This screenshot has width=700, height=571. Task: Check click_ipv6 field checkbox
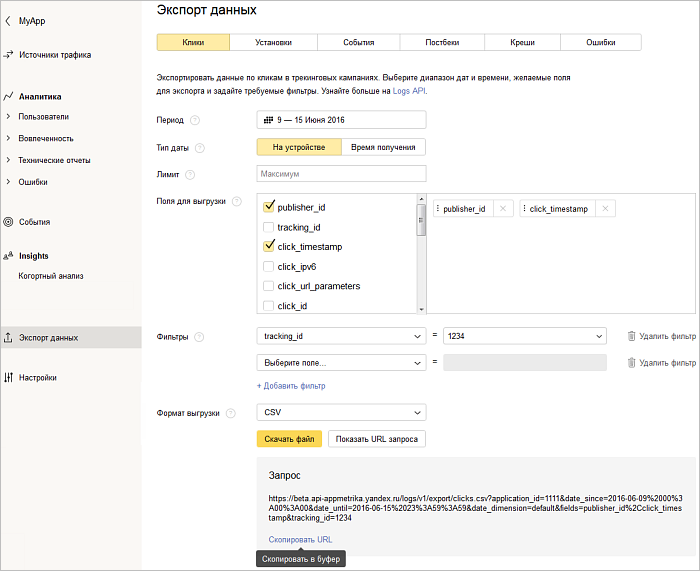(268, 267)
